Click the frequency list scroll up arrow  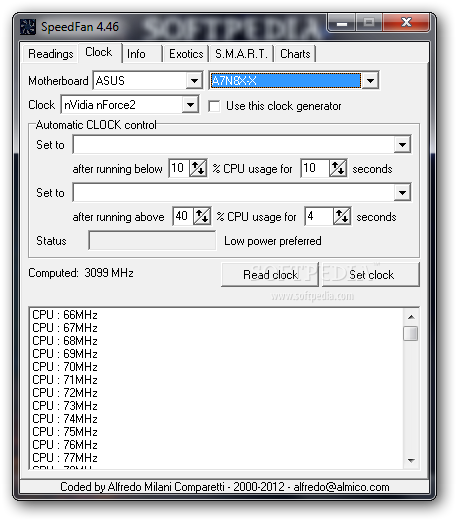(x=411, y=317)
